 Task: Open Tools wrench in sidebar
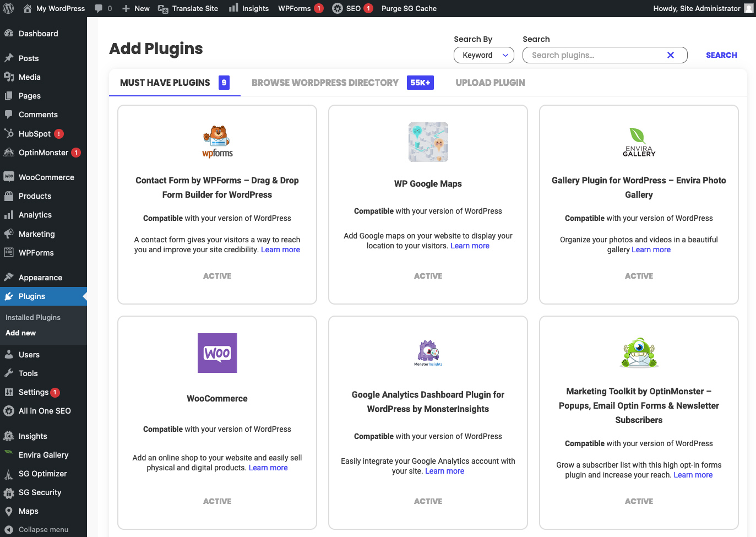tap(8, 373)
